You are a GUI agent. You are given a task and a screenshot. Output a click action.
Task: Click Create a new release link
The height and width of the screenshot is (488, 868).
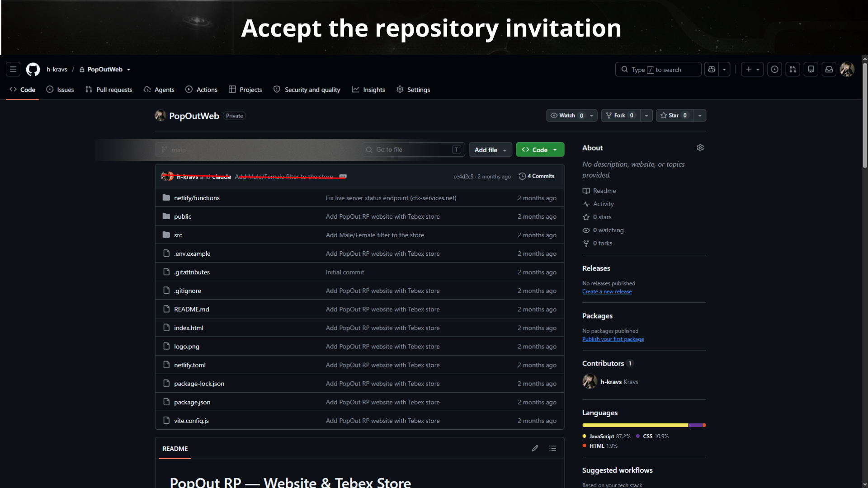click(x=607, y=291)
